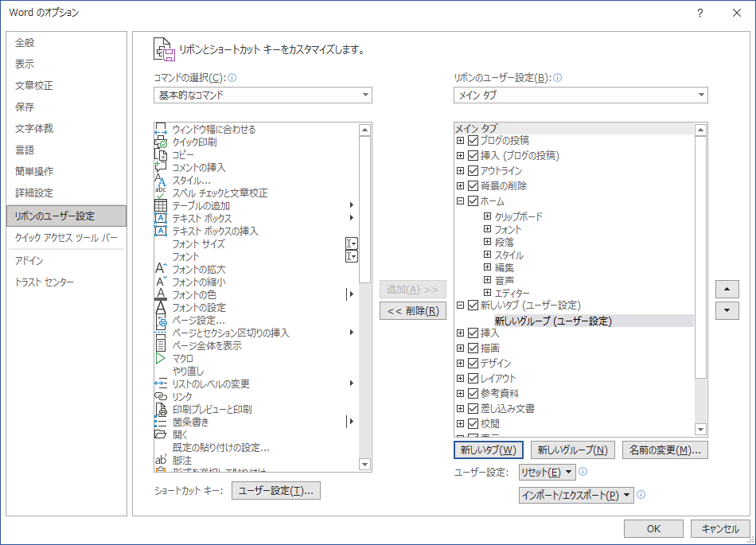Click the ページとセクション区切りの挿入 icon

click(161, 333)
